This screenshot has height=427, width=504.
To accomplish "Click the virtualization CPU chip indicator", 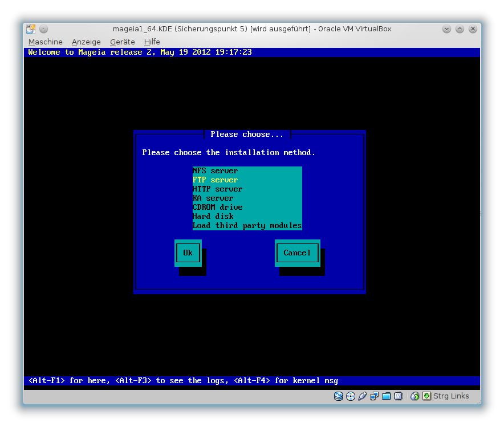I will click(399, 396).
